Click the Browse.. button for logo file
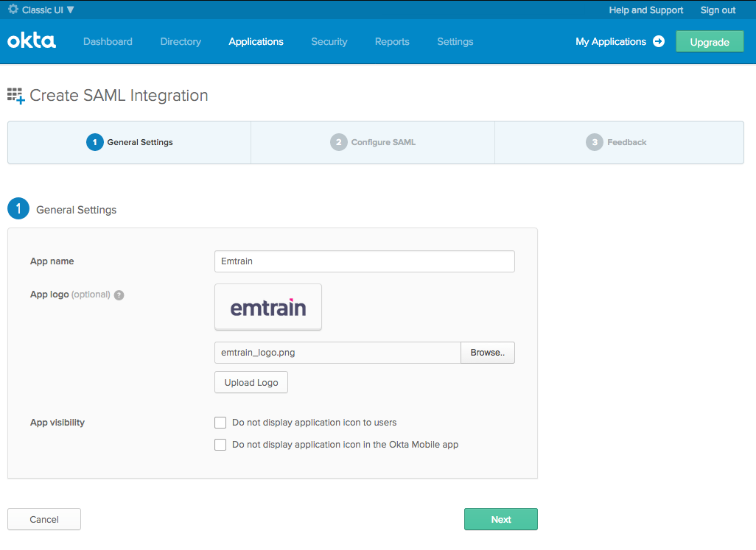Image resolution: width=756 pixels, height=550 pixels. [x=487, y=353]
